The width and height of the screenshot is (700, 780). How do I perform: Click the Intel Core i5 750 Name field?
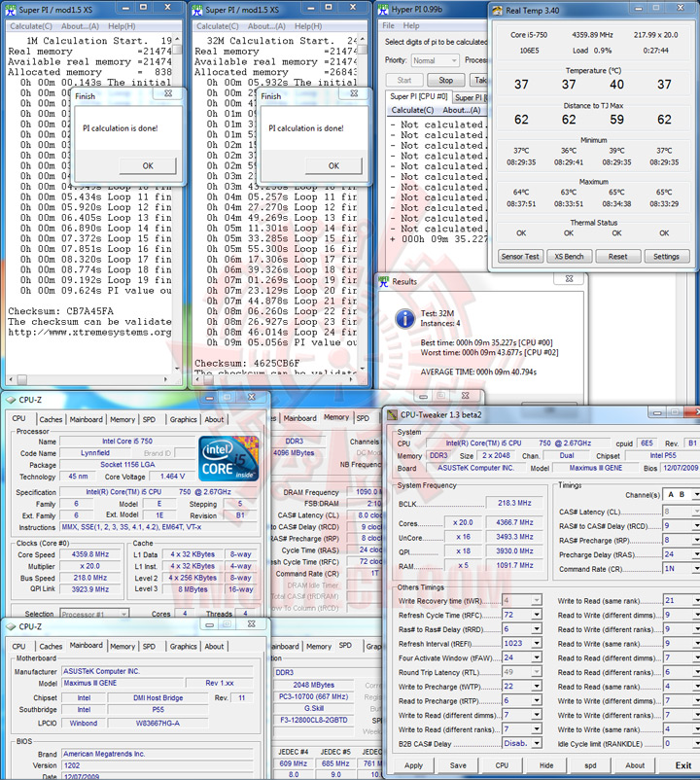pyautogui.click(x=127, y=442)
